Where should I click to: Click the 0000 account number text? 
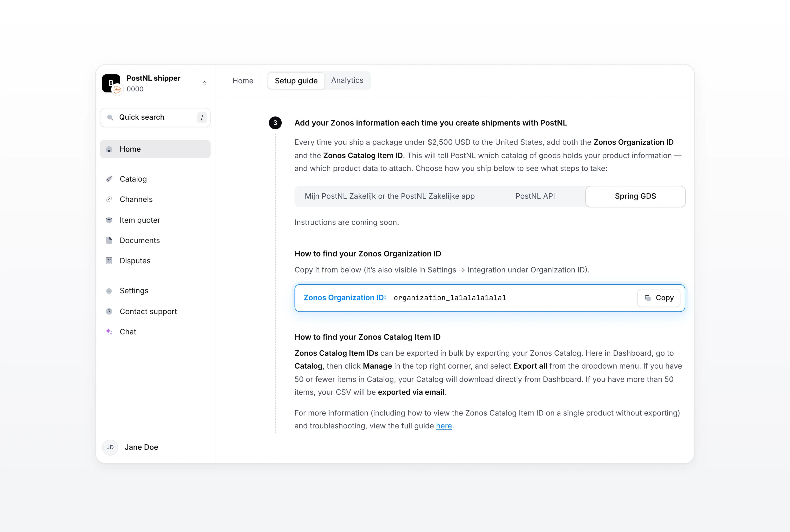coord(135,89)
